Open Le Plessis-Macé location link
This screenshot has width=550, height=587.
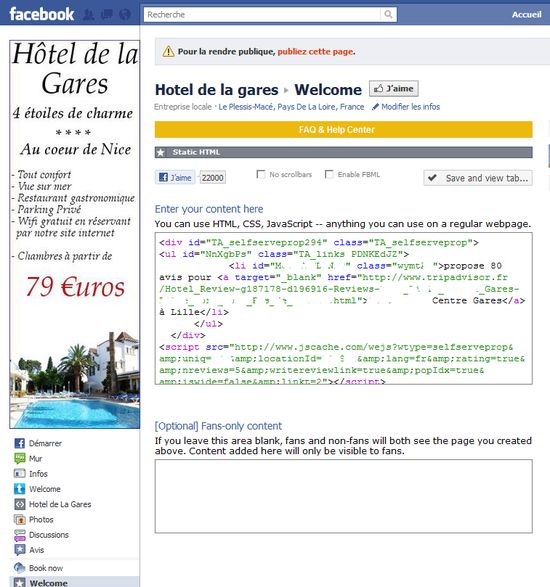tap(291, 107)
